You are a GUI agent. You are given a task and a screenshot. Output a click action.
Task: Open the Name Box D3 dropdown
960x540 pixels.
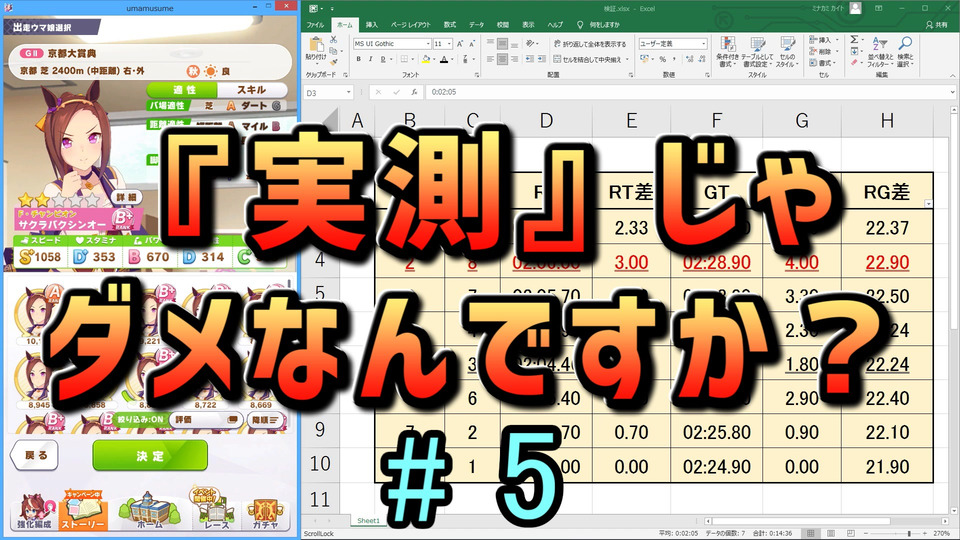(x=348, y=92)
